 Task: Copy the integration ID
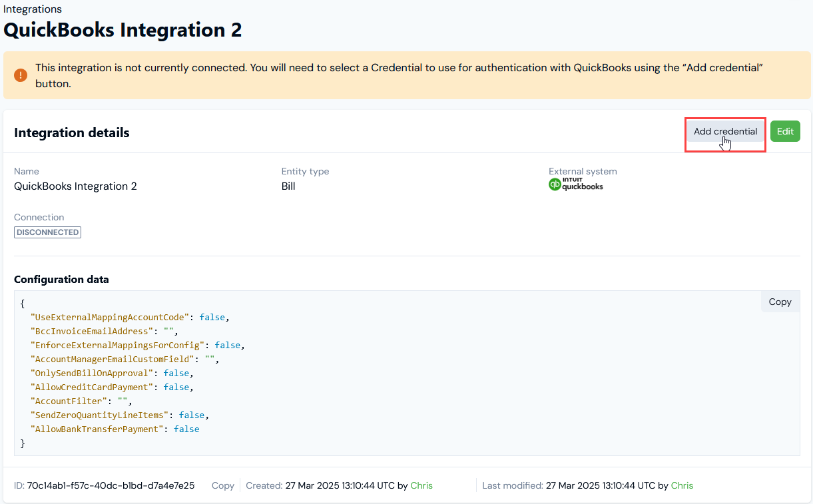222,485
